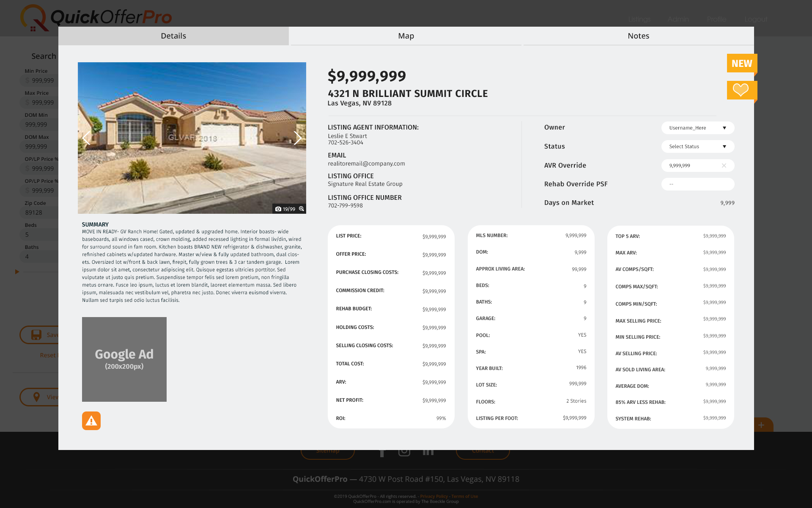Show the previous property photo
812x508 pixels.
[x=86, y=138]
